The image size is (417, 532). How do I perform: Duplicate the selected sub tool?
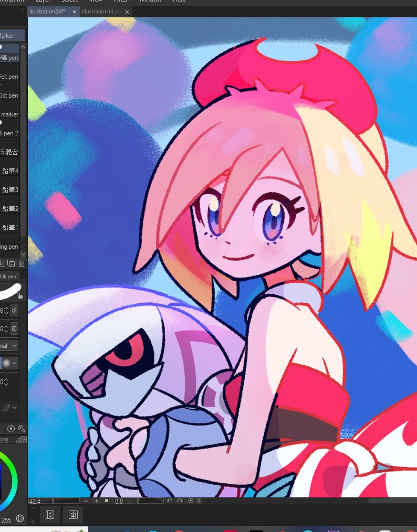[x=11, y=263]
